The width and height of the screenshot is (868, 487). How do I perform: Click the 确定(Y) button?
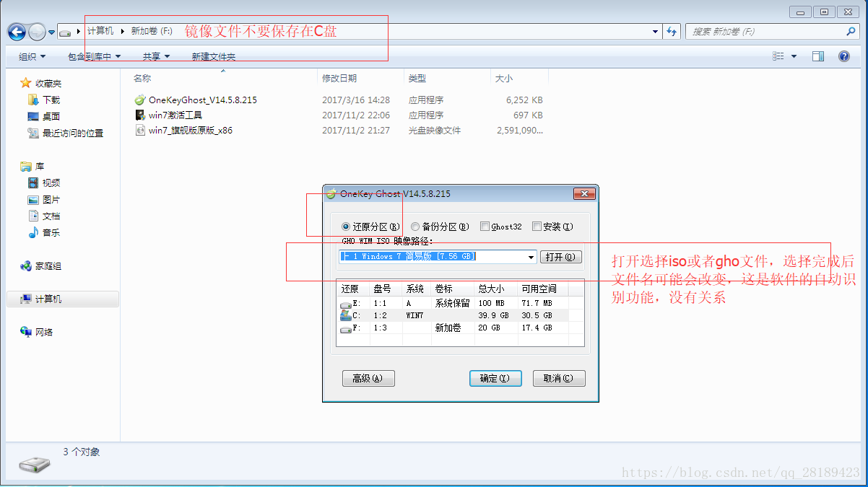click(x=495, y=378)
